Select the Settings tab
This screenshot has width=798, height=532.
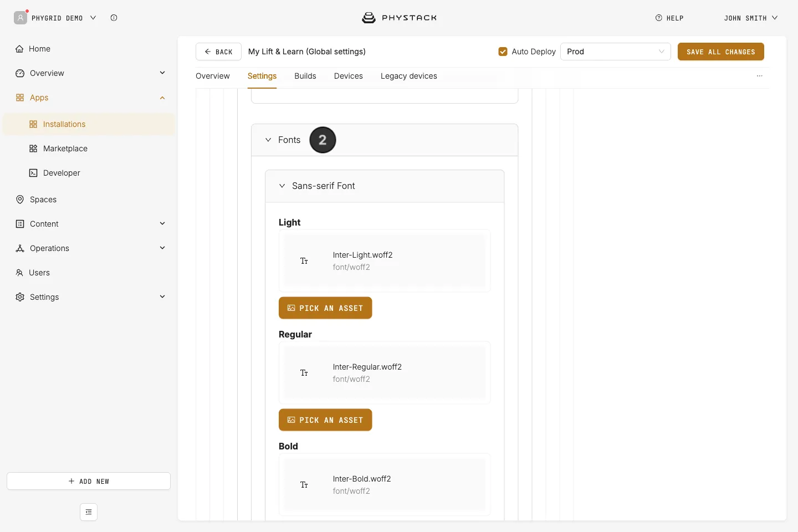[262, 76]
